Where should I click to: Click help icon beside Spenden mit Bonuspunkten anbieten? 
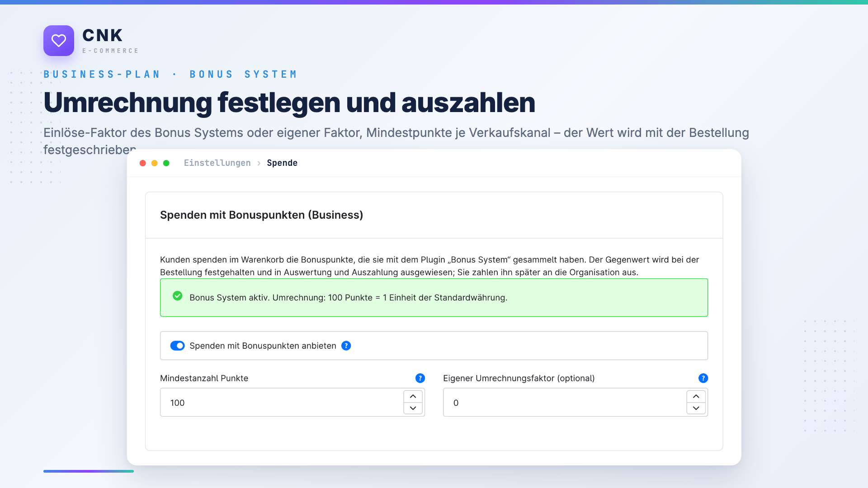[346, 346]
